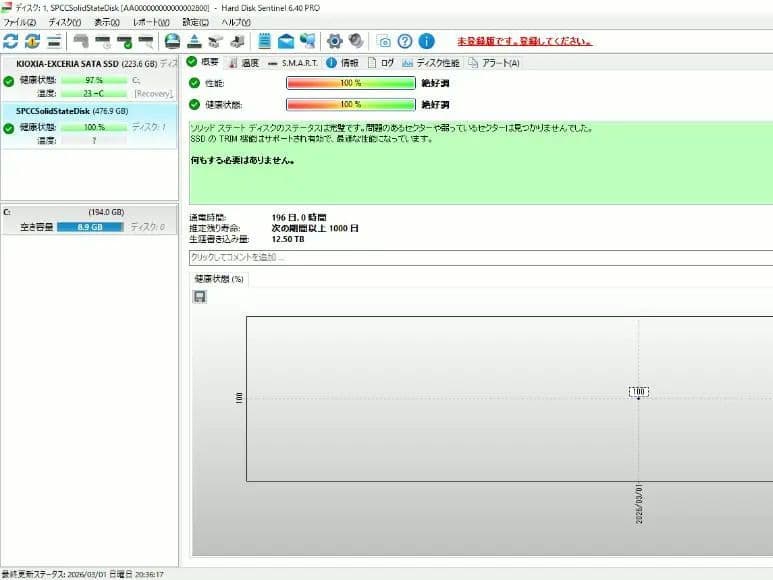Click the last update status bar text
Screen dimensions: 773x580
(x=83, y=574)
